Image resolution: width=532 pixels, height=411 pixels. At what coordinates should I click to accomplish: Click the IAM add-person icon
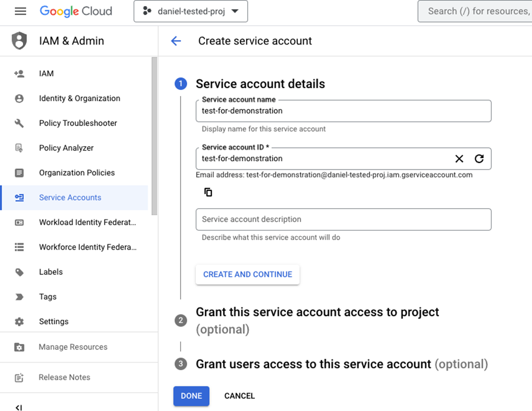pyautogui.click(x=19, y=74)
